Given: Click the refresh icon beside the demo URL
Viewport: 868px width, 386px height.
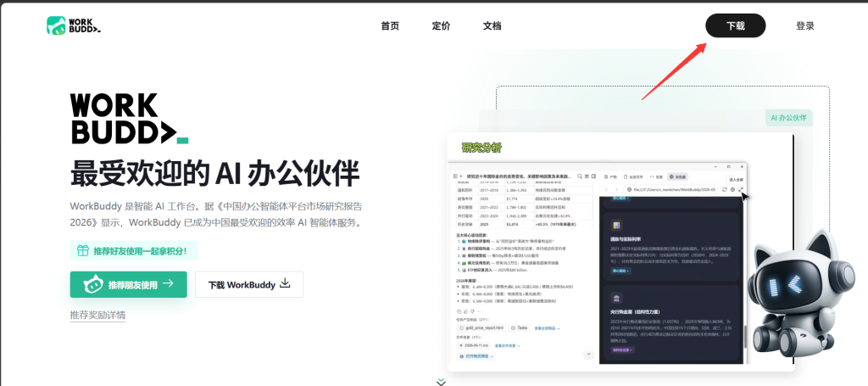Looking at the screenshot, I should point(725,189).
